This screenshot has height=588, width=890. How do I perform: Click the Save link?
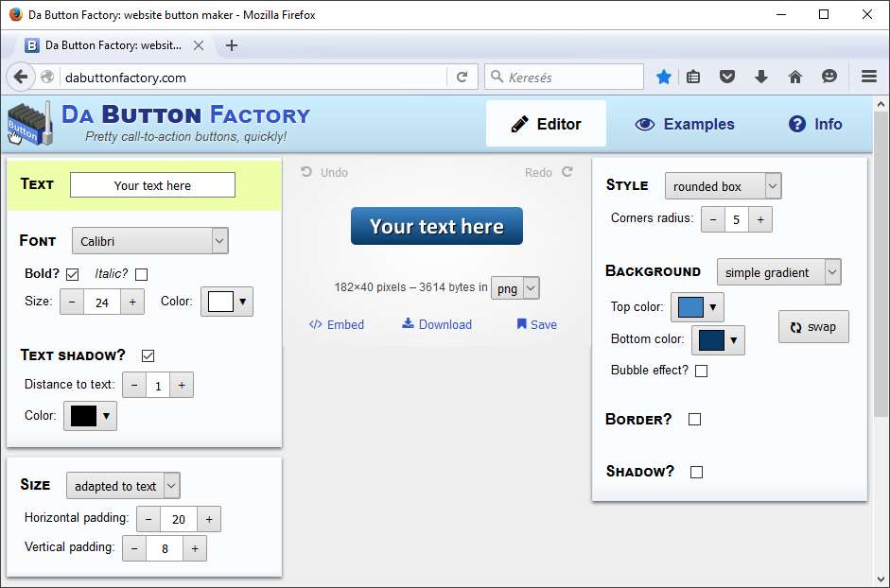click(537, 324)
